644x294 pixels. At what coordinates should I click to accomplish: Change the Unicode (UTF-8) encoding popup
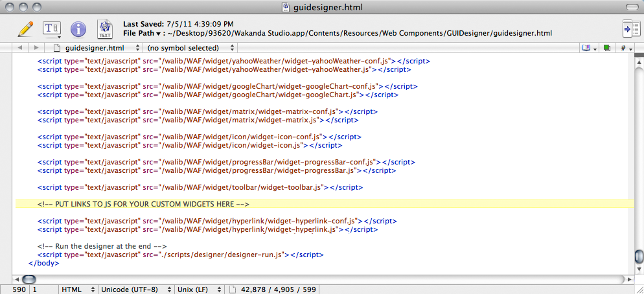134,289
